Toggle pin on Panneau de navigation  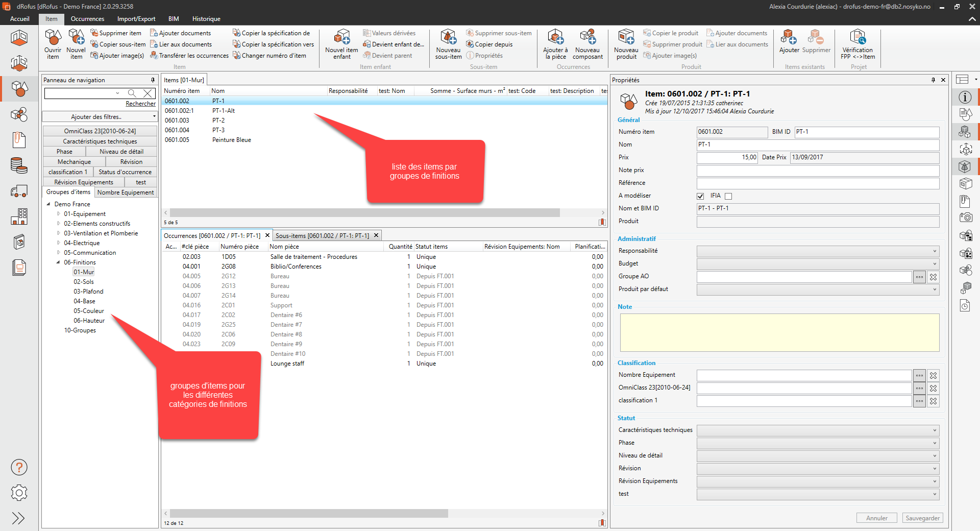tap(153, 80)
